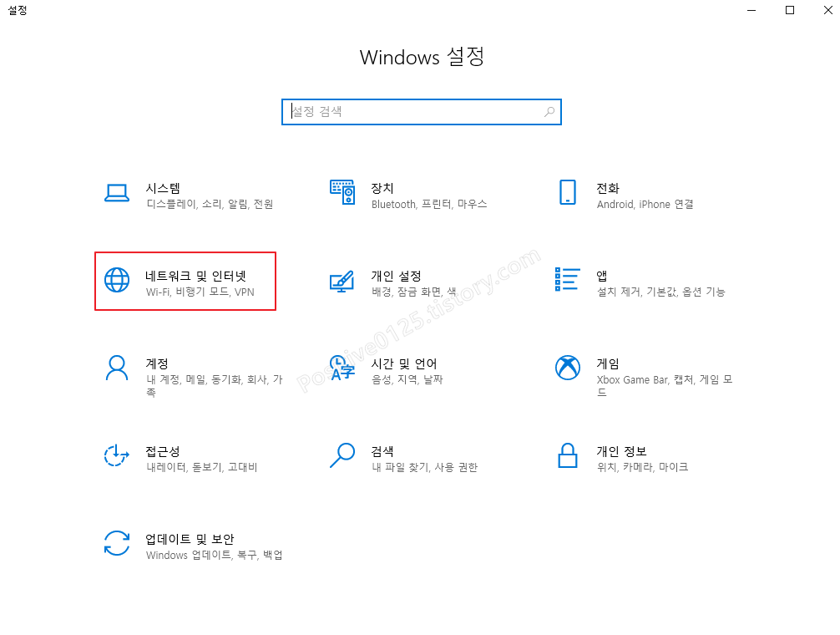840x635 pixels.
Task: Select the 장치 heading
Action: click(382, 188)
